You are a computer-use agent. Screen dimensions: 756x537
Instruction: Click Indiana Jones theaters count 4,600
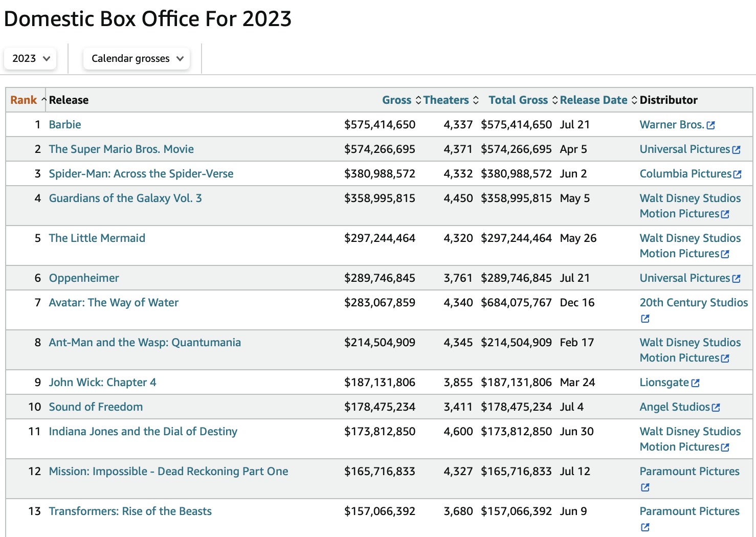[458, 431]
